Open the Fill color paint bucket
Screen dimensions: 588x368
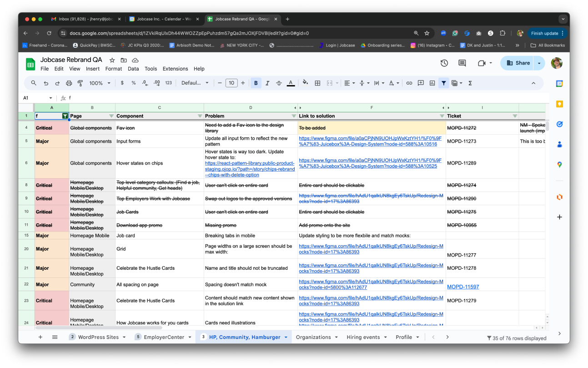click(x=305, y=83)
